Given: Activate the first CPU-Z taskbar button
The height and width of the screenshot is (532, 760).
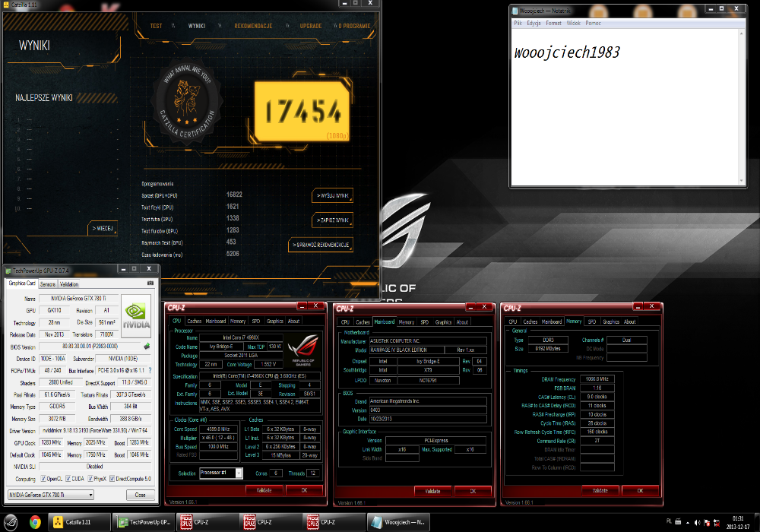Looking at the screenshot, I should (x=207, y=522).
